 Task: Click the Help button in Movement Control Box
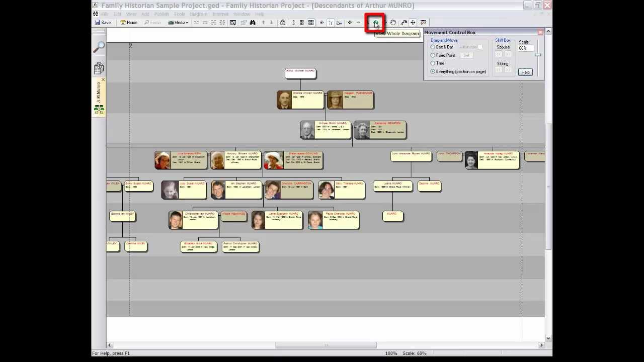pos(525,72)
